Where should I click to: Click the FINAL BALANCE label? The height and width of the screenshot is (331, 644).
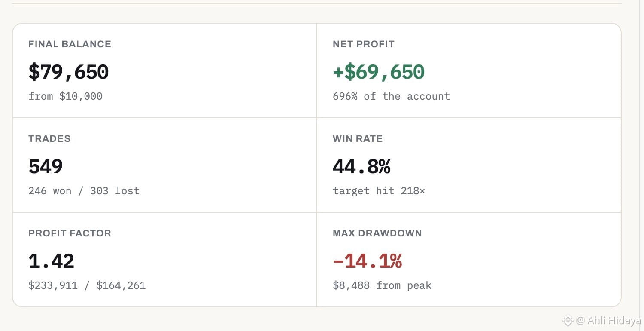pos(70,44)
